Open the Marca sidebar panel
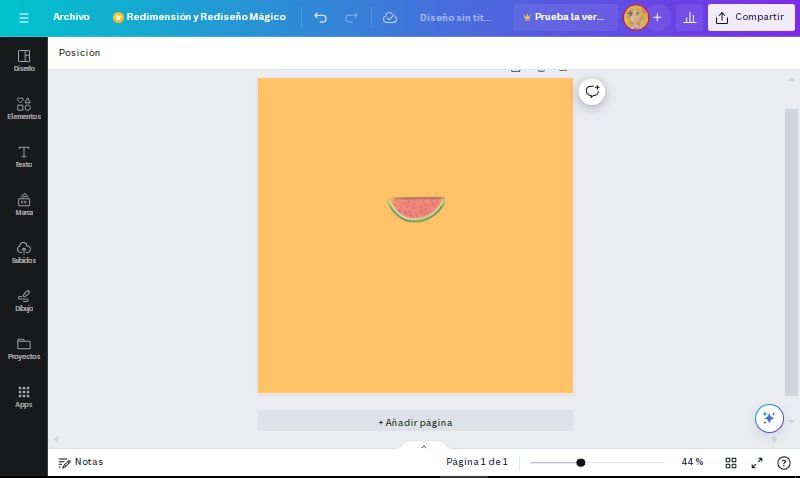The width and height of the screenshot is (800, 478). pos(24,205)
